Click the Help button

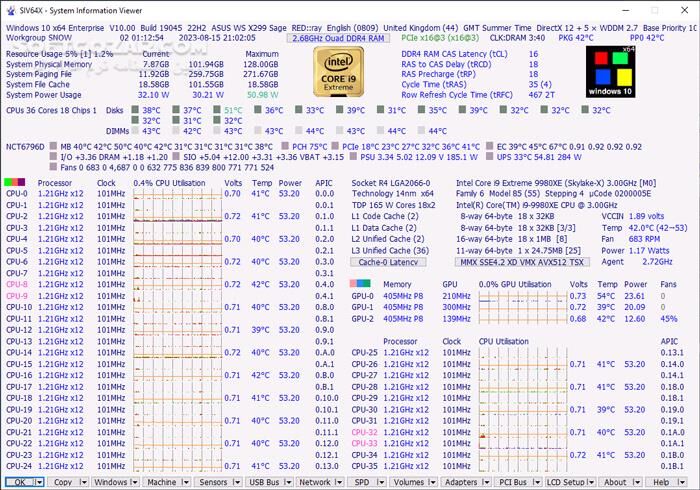tap(661, 482)
